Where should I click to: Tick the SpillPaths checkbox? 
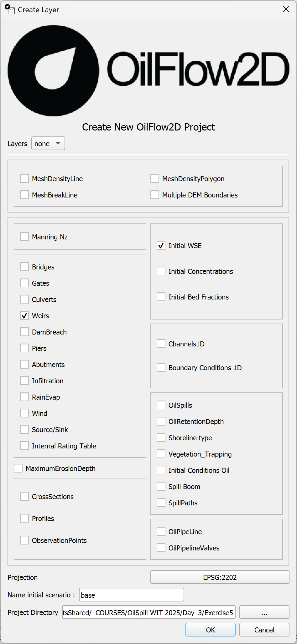[x=161, y=503]
